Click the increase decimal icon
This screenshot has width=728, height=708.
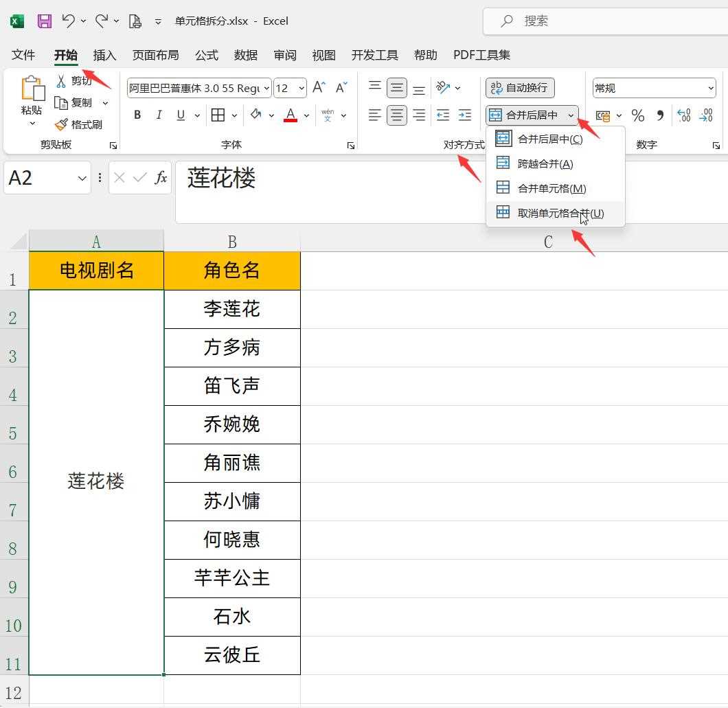tap(684, 115)
